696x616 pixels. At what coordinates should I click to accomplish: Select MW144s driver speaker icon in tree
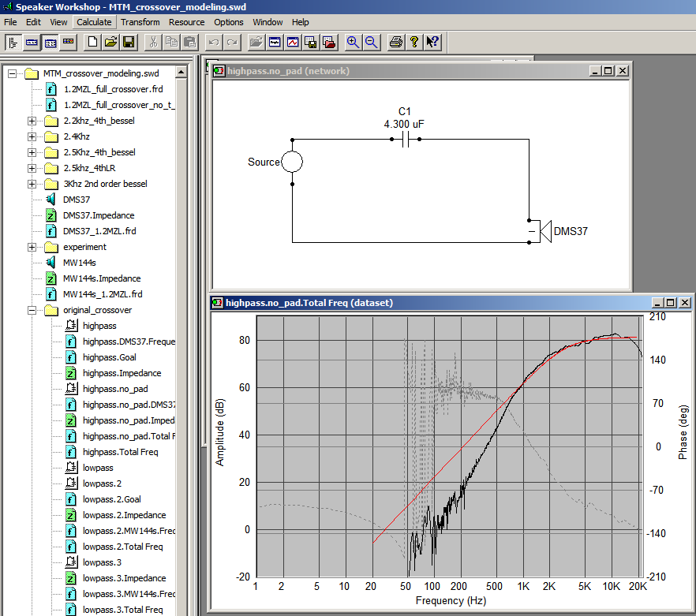click(51, 263)
